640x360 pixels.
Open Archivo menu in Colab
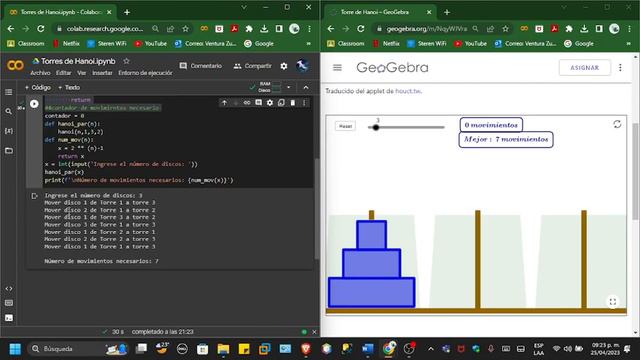coord(40,73)
